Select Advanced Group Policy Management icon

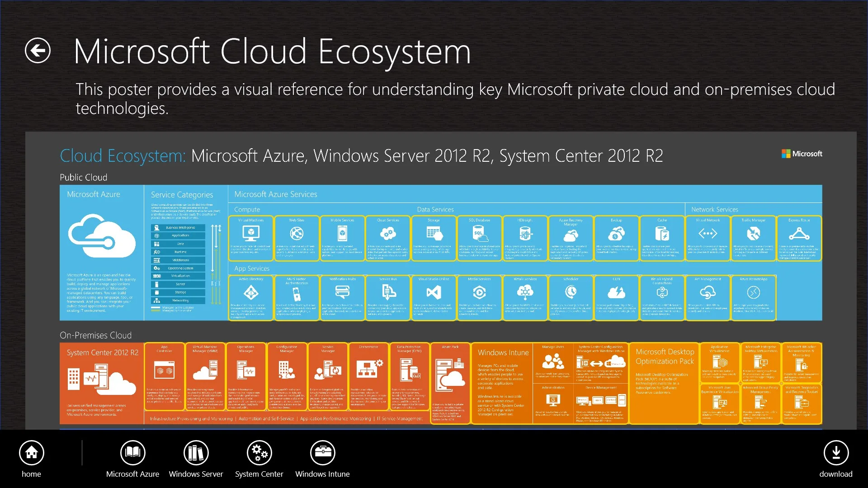tap(761, 401)
